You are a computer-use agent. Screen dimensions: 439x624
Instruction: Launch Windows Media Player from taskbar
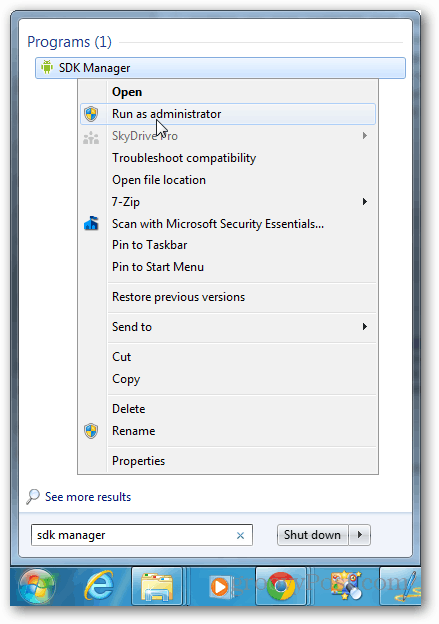pyautogui.click(x=219, y=586)
